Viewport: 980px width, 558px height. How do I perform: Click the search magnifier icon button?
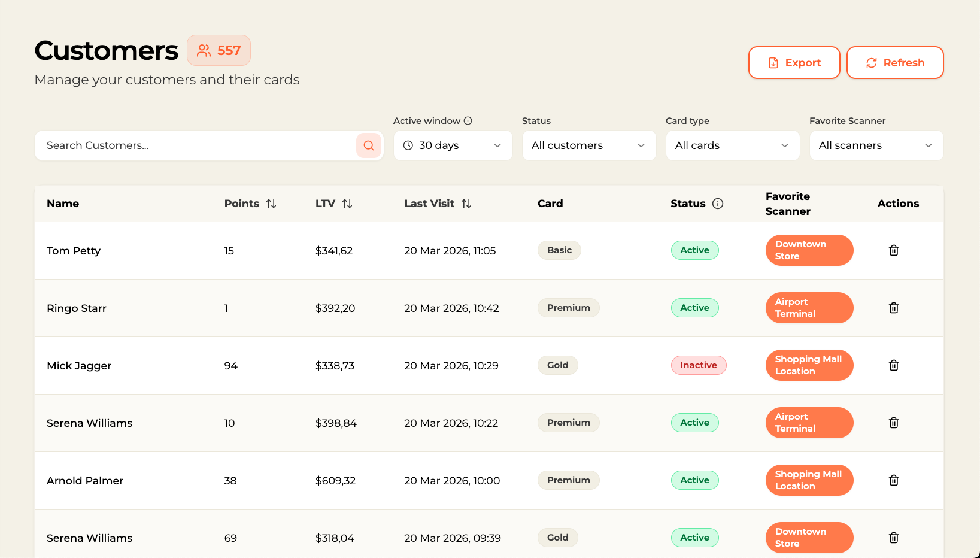(369, 145)
